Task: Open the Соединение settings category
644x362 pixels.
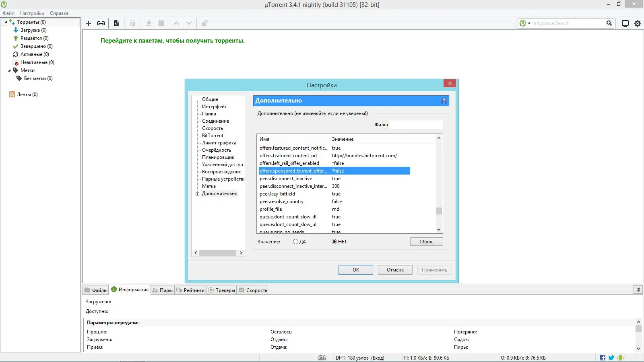Action: pos(215,121)
